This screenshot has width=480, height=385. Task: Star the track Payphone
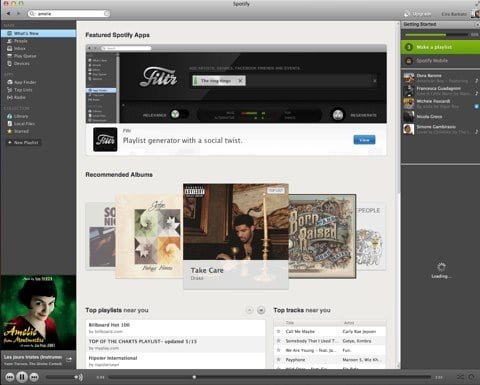pos(278,360)
